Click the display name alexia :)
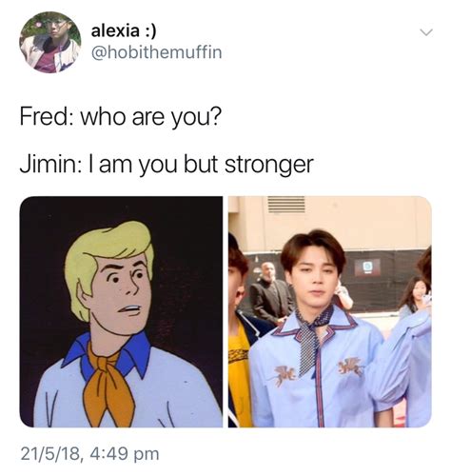 [124, 31]
